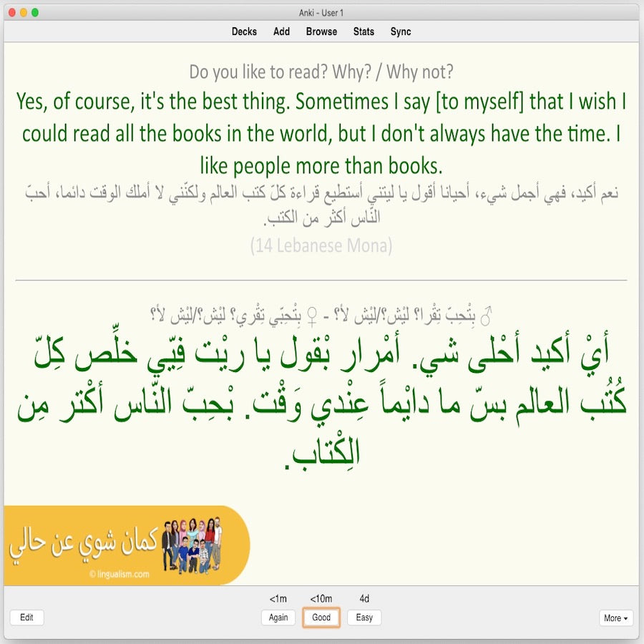This screenshot has height=644, width=644.
Task: Edit the current card
Action: (x=26, y=617)
